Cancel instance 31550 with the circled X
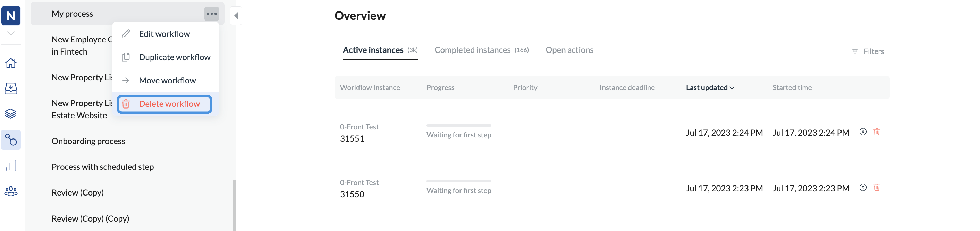The image size is (980, 231). 863,188
